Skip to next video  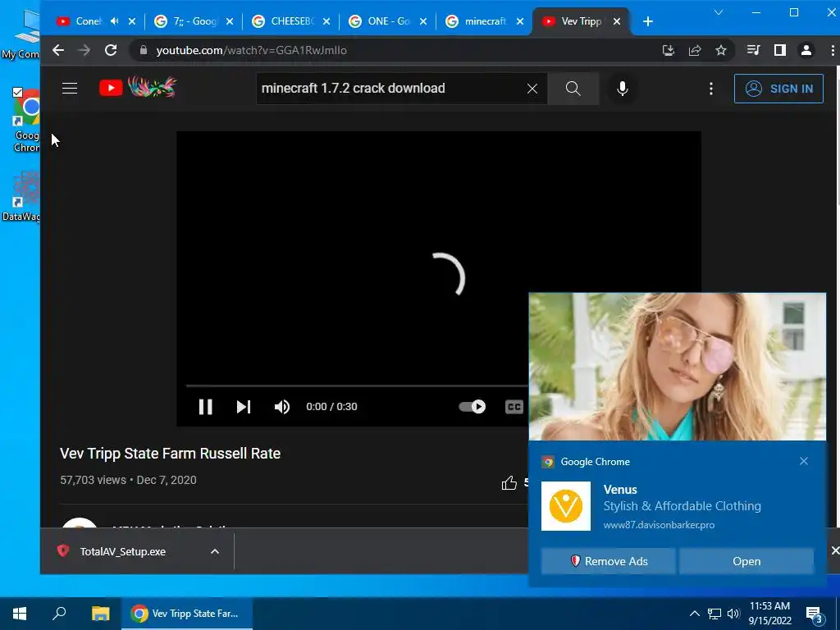(244, 407)
